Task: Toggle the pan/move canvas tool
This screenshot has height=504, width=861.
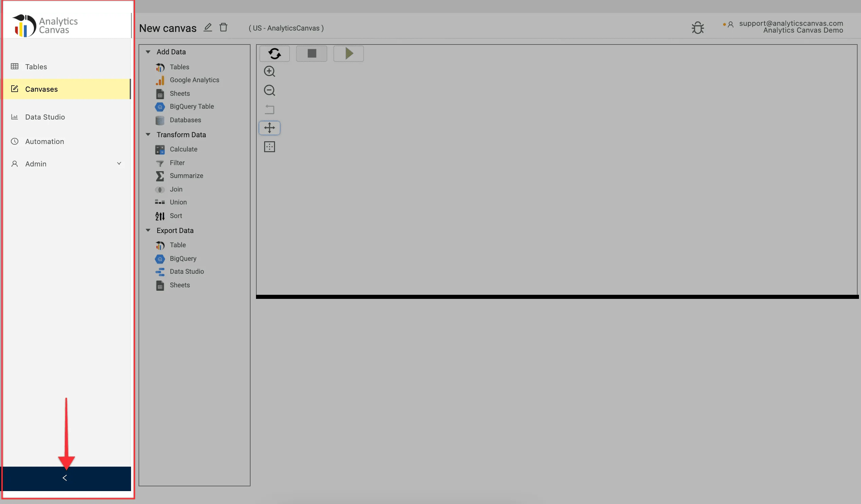Action: coord(270,128)
